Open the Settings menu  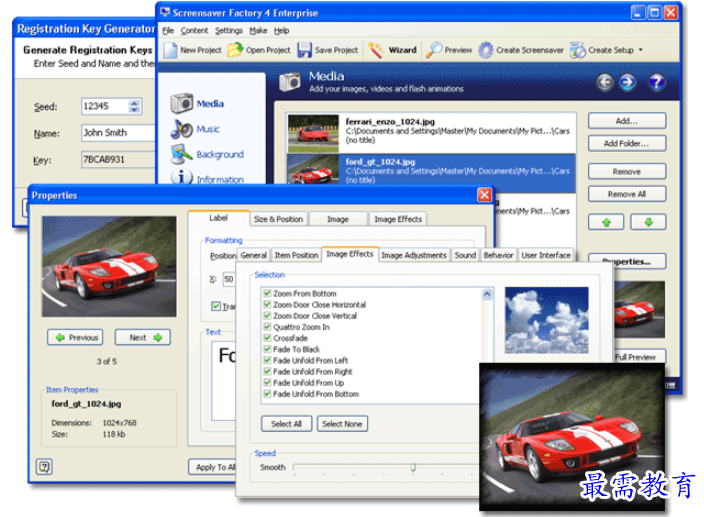click(x=229, y=31)
